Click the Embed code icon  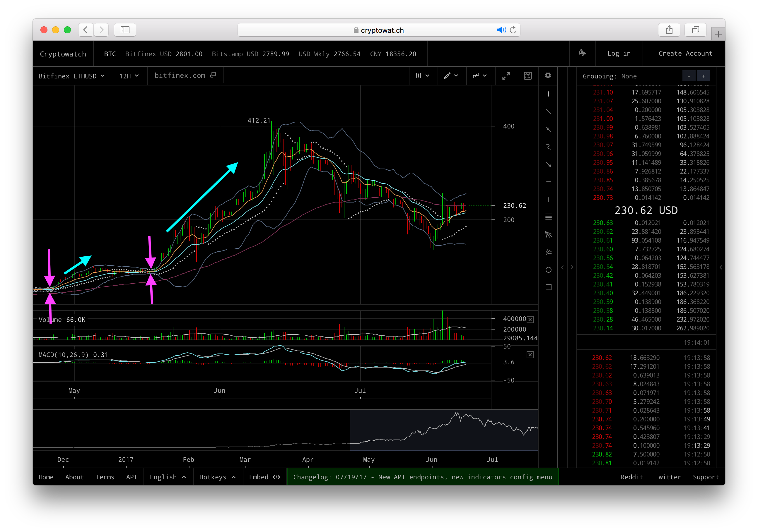coord(276,477)
